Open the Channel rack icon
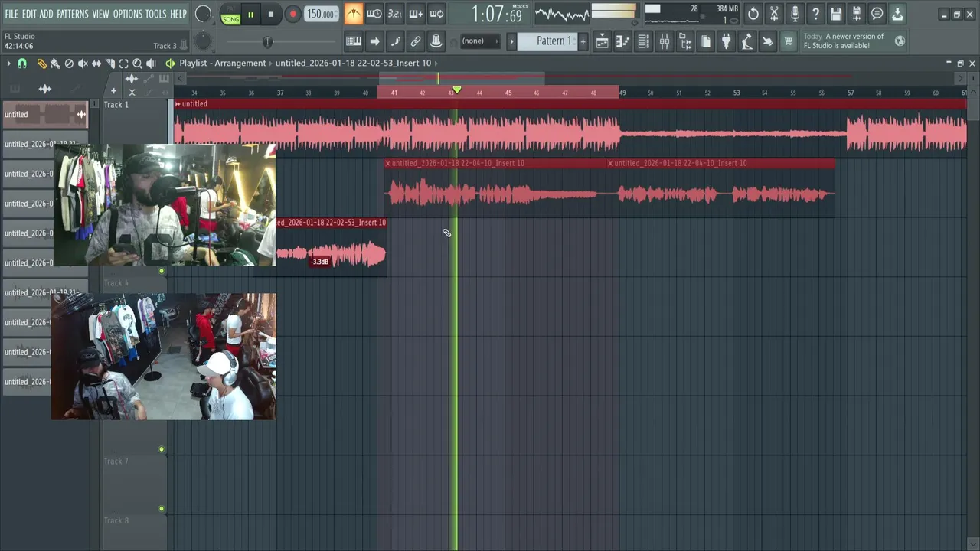The width and height of the screenshot is (980, 551). [644, 41]
